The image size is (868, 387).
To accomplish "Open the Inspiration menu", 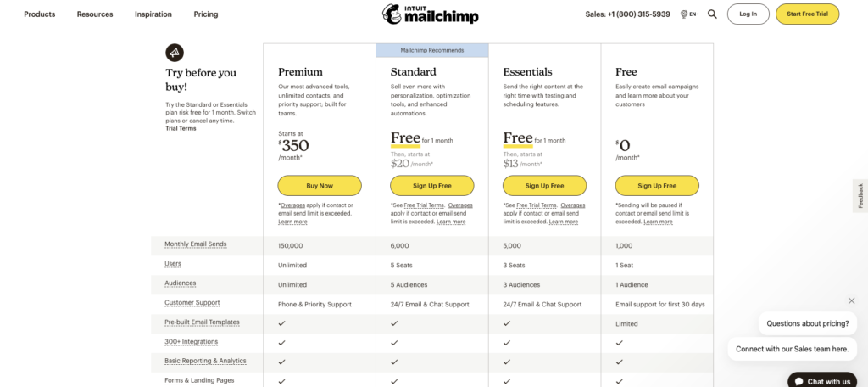I will point(153,14).
